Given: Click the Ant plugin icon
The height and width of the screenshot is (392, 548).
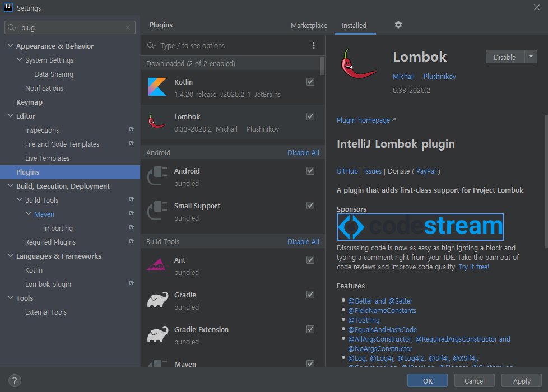Looking at the screenshot, I should tap(157, 265).
